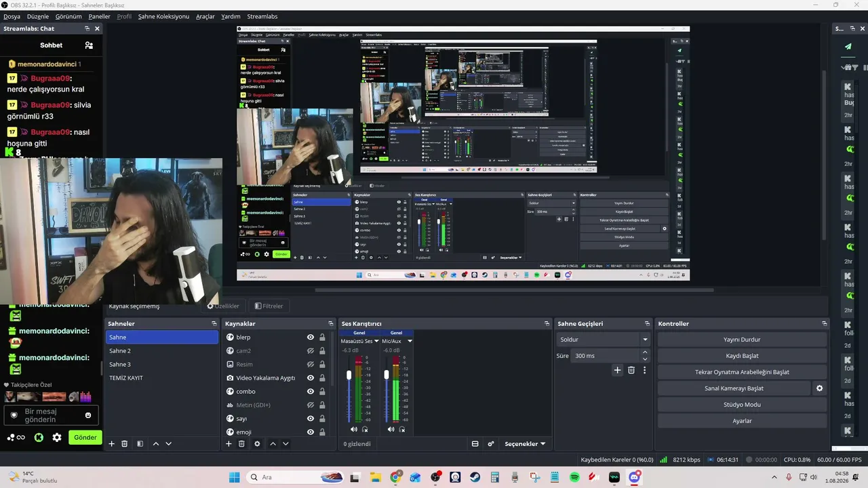The image size is (868, 488).
Task: Hide the Video Yakalama Aygıtı source
Action: point(311,378)
